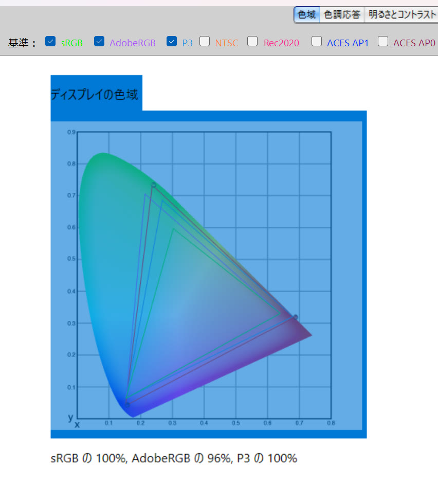This screenshot has height=504, width=438.
Task: Click the ACES AP1 label
Action: tap(348, 43)
